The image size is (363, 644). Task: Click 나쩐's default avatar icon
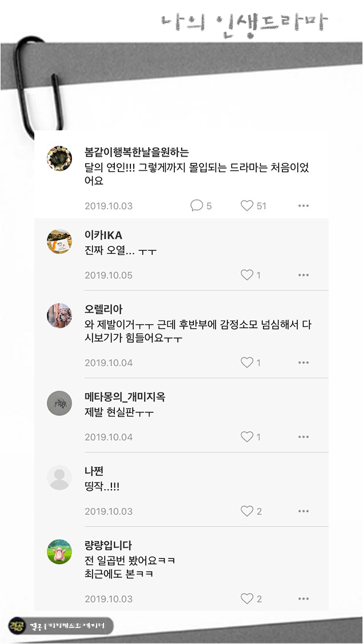tap(59, 477)
